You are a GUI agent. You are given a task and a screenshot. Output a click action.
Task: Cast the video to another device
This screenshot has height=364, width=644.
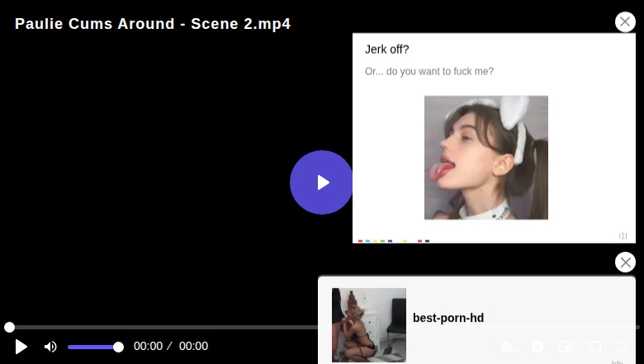click(594, 347)
